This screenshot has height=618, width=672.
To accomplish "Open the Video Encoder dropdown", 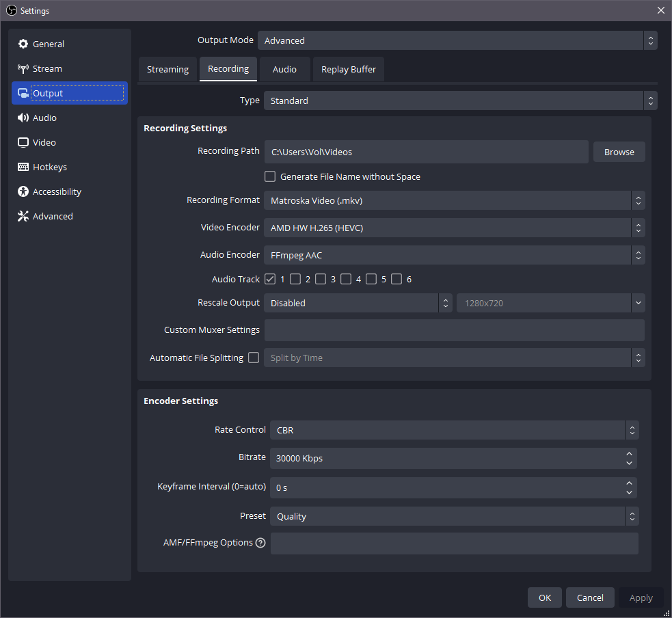I will [454, 228].
